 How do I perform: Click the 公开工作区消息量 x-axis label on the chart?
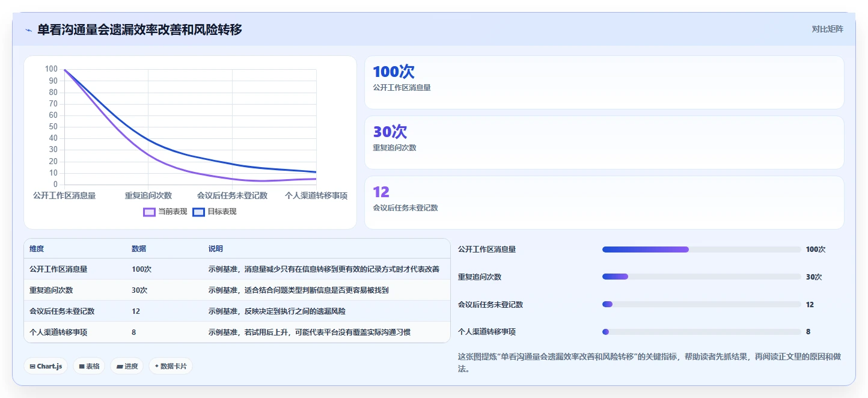[64, 195]
